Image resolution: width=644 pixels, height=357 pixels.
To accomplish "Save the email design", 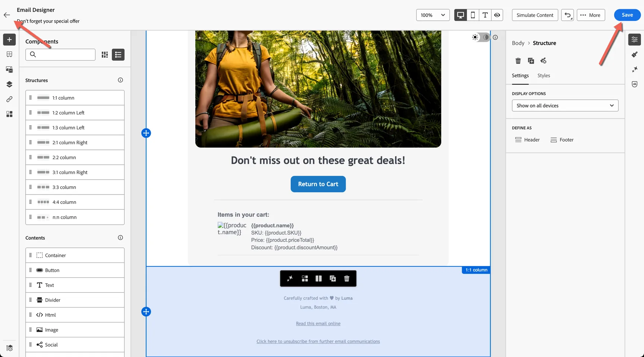I will coord(627,15).
